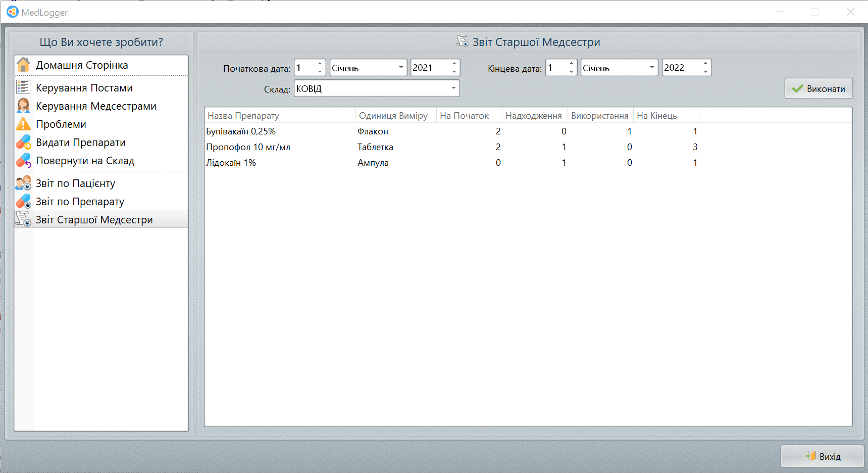Screen dimensions: 868x473
Task: Increase the start year 2021 with up arrow
Action: (454, 64)
